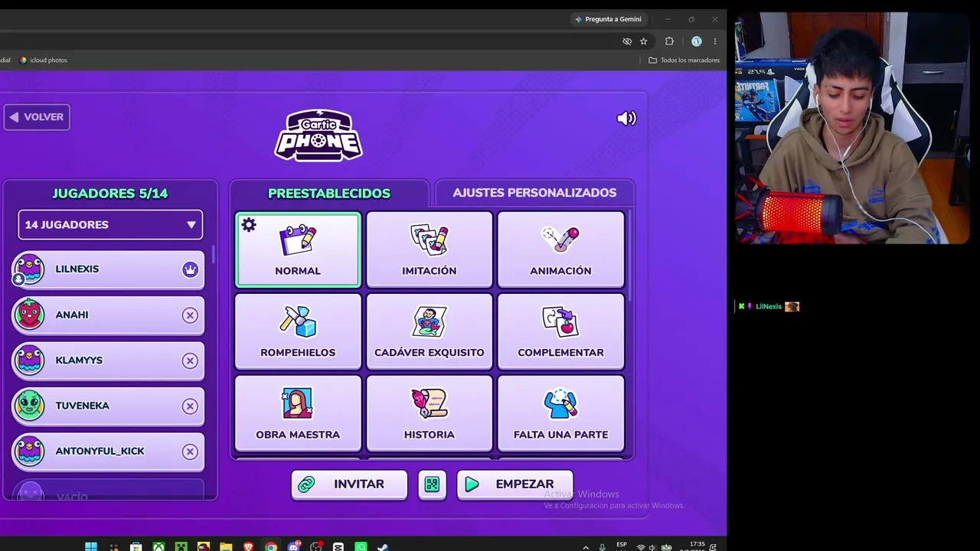Open Brave browser from the taskbar
Image resolution: width=980 pixels, height=551 pixels.
pyautogui.click(x=248, y=546)
